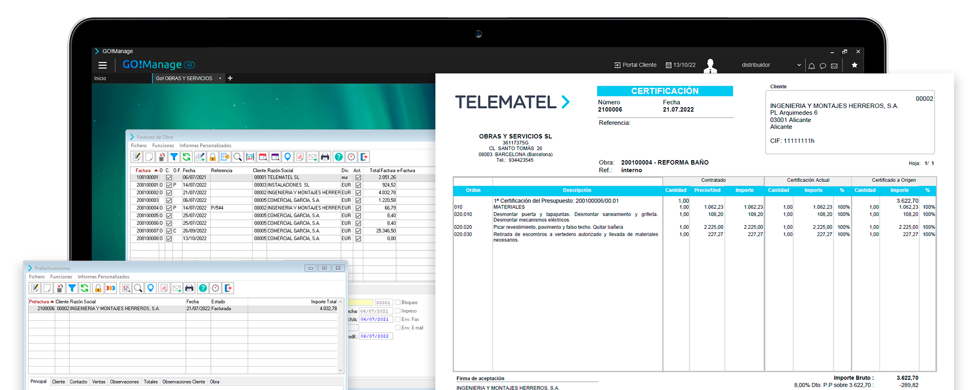Click the distribuidor user avatar

tap(710, 65)
